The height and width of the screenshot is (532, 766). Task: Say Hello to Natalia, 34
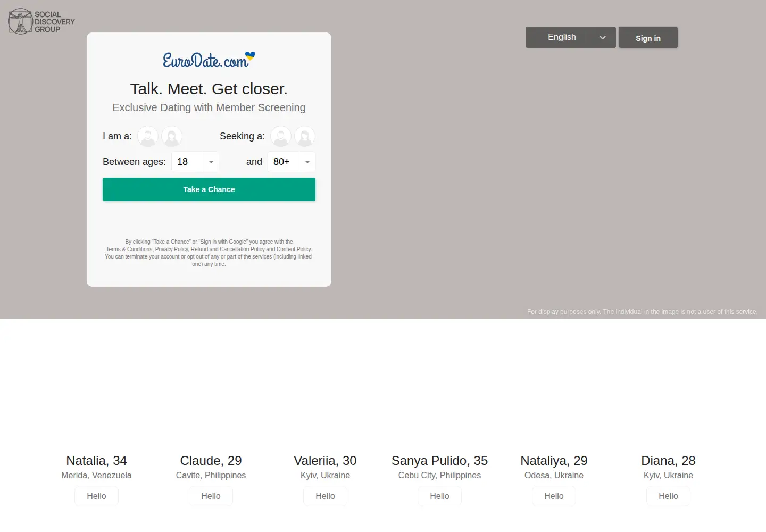(x=96, y=496)
